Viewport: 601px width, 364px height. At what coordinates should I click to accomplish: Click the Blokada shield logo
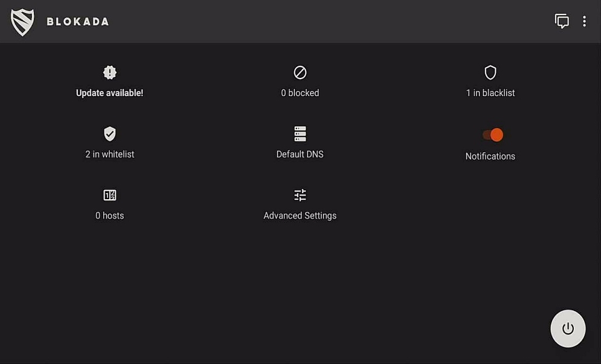coord(22,22)
